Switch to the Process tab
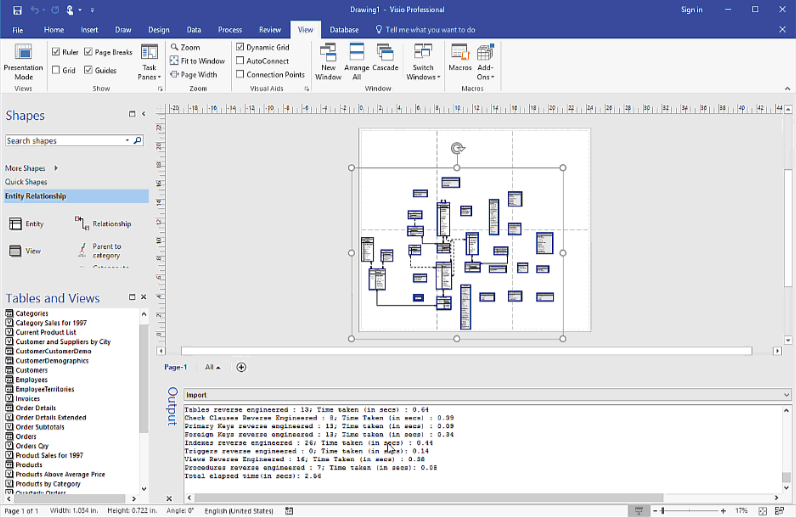Image resolution: width=796 pixels, height=517 pixels. point(230,30)
